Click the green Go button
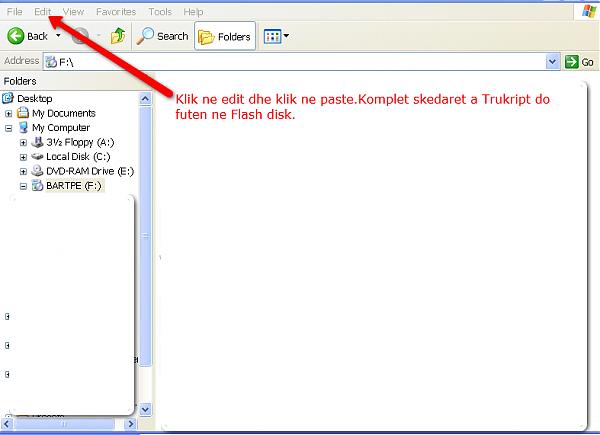 pyautogui.click(x=579, y=62)
